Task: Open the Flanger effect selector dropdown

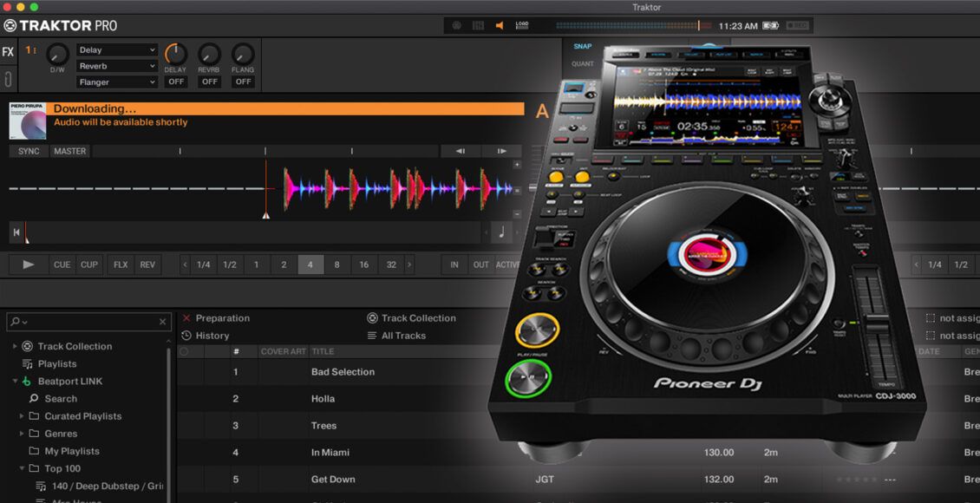Action: coord(117,81)
